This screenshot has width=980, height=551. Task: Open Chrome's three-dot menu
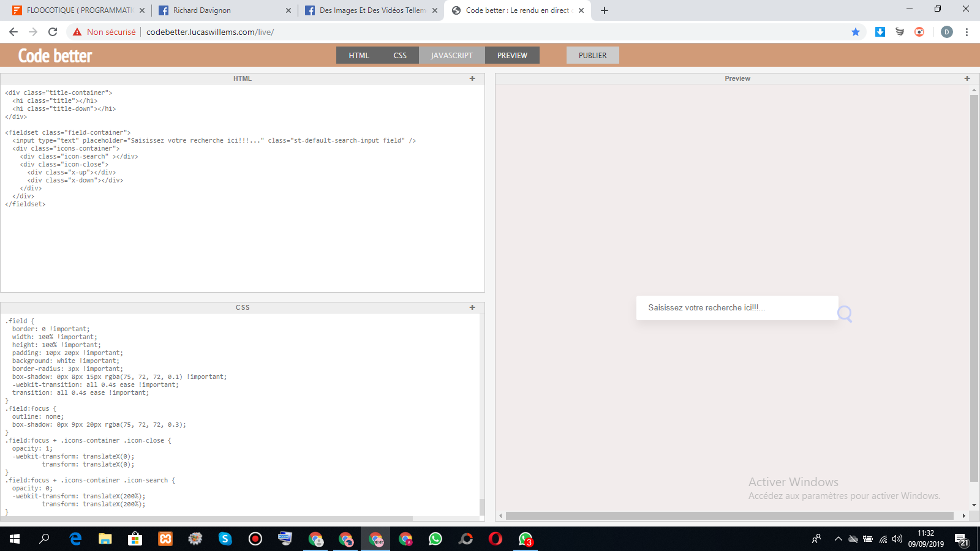(x=967, y=32)
